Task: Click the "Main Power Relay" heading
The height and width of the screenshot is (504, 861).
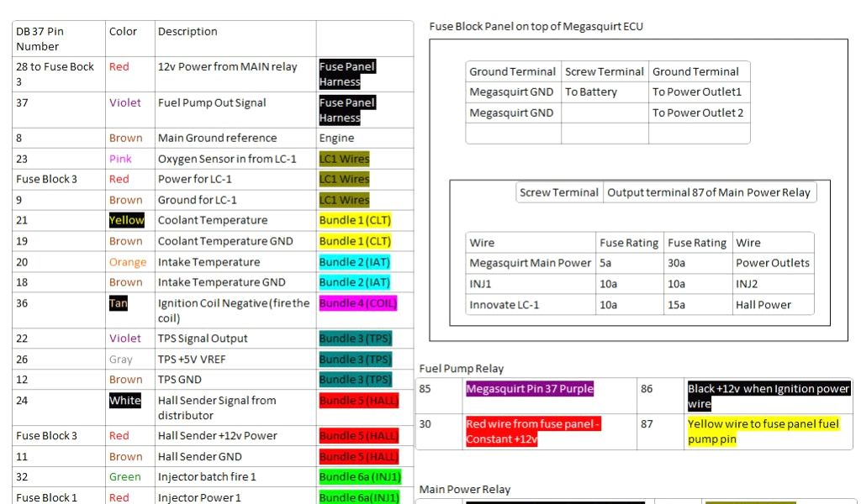Action: coord(465,490)
